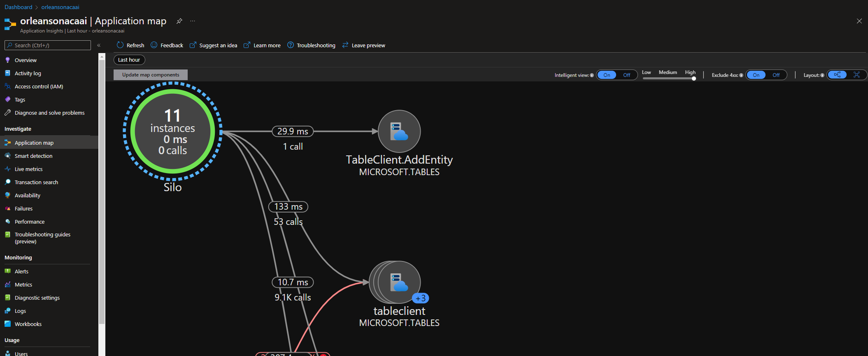Click the Transaction search icon

tap(7, 182)
